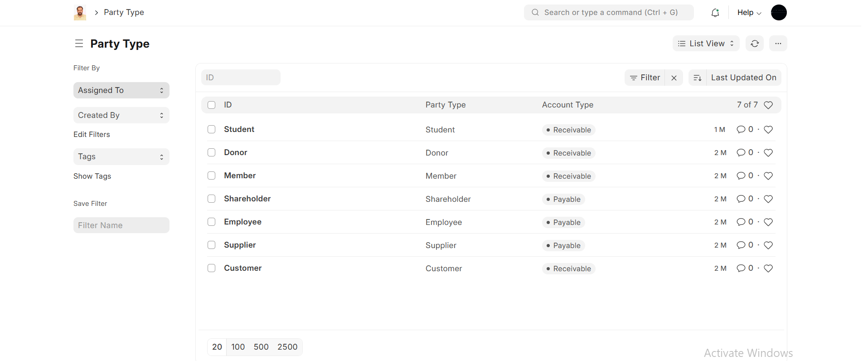Expand the Assigned To filter dropdown
Viewport: 868px width, 361px height.
coord(121,90)
